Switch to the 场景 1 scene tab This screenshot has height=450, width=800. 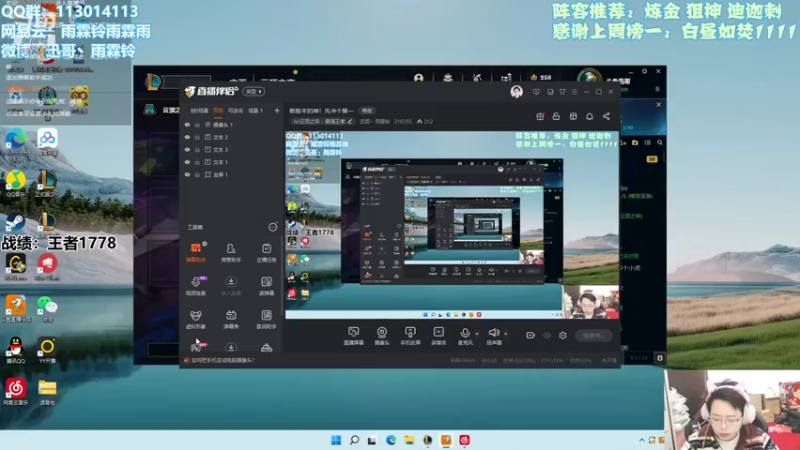[x=255, y=111]
